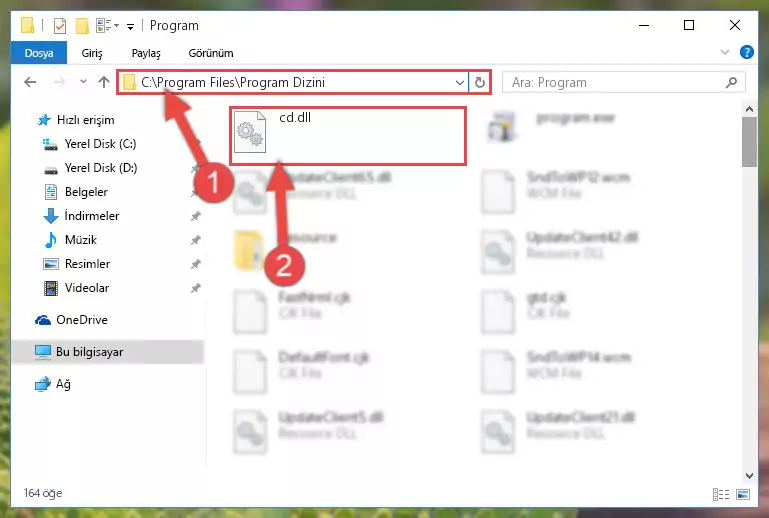Viewport: 769px width, 518px height.
Task: Click the search magnifier icon
Action: [731, 82]
